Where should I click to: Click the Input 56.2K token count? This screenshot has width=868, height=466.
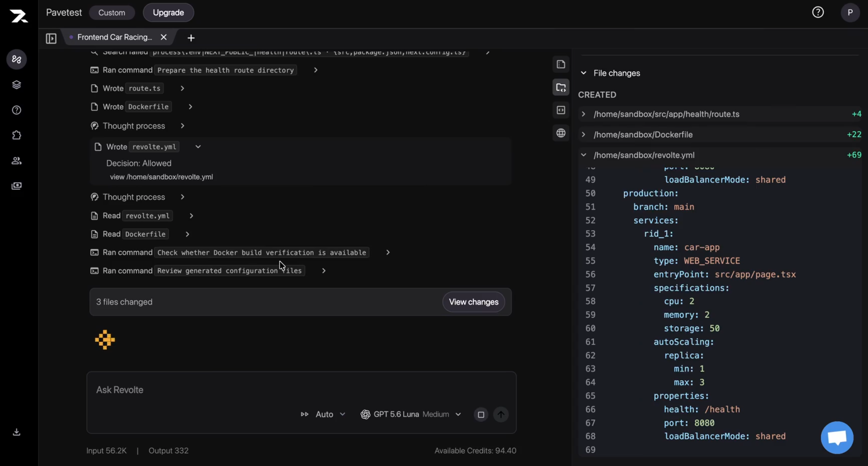pyautogui.click(x=106, y=451)
